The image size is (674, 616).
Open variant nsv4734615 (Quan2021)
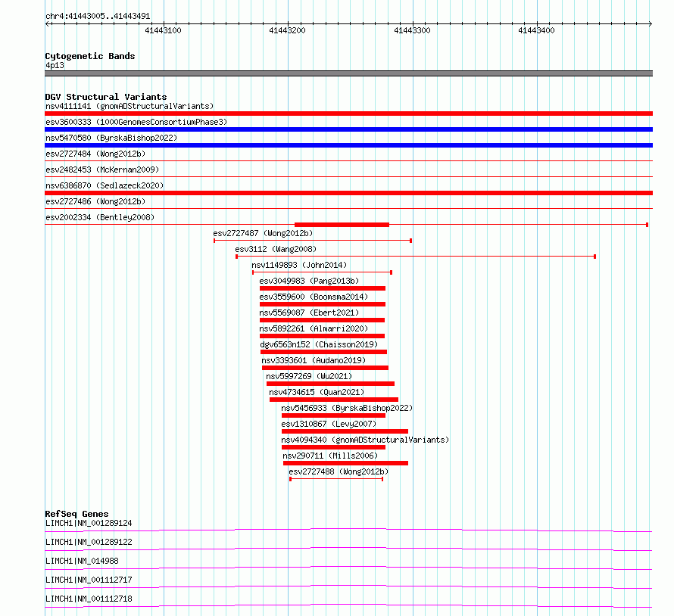[317, 392]
